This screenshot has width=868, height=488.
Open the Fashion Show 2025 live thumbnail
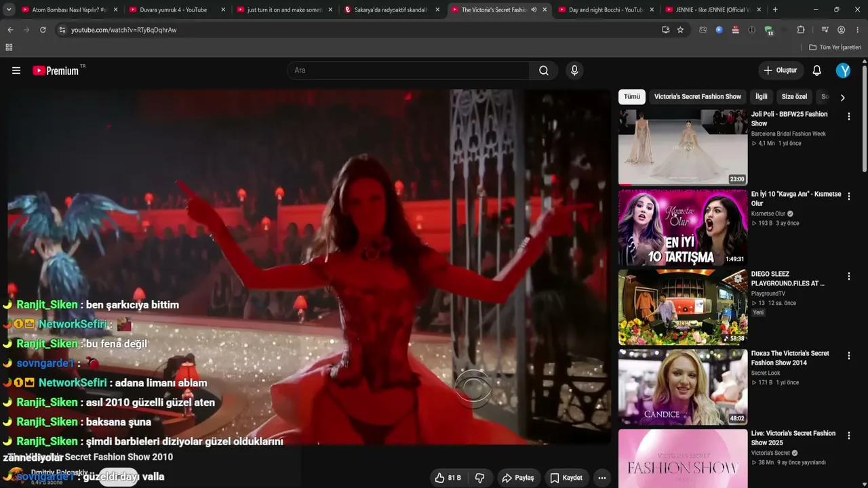pyautogui.click(x=683, y=459)
